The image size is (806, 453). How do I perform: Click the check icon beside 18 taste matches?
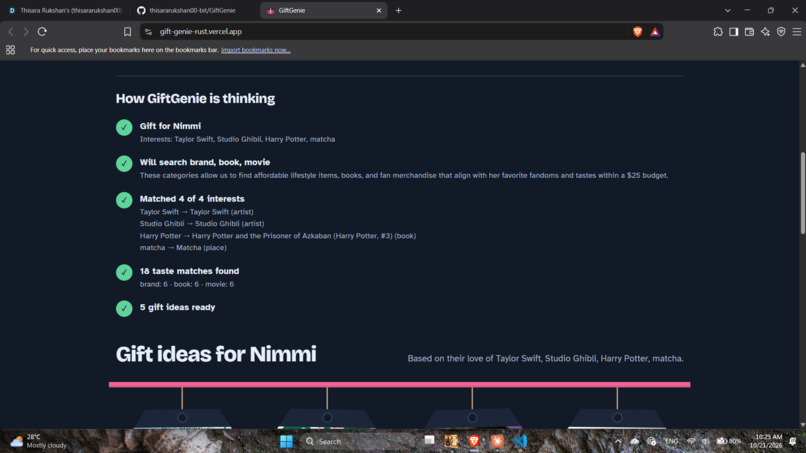pos(124,272)
